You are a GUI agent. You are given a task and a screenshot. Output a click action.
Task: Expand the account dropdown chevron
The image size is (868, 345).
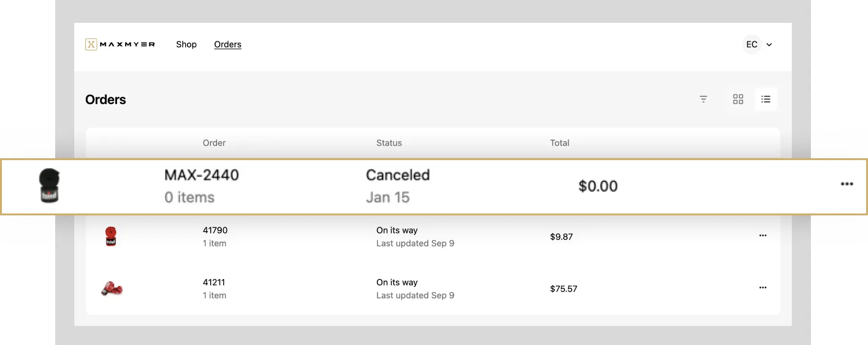click(769, 45)
